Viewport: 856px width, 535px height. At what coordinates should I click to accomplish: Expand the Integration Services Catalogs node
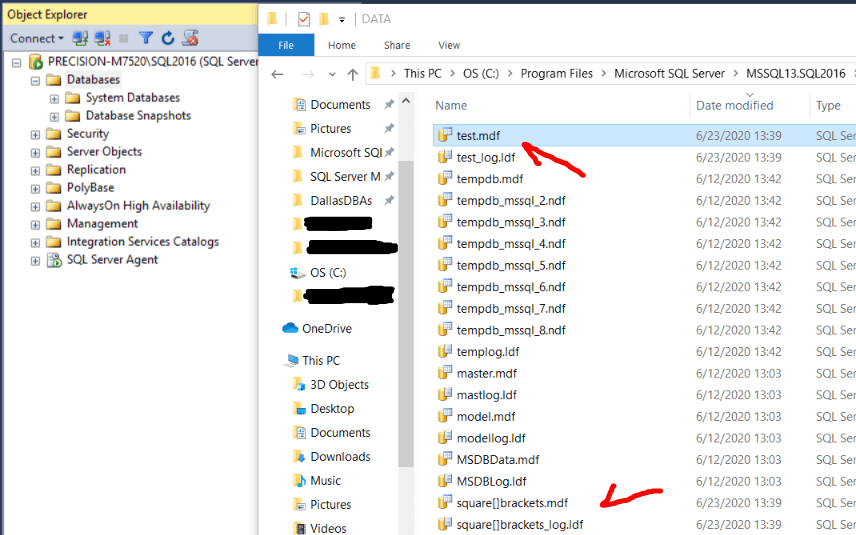coord(35,243)
